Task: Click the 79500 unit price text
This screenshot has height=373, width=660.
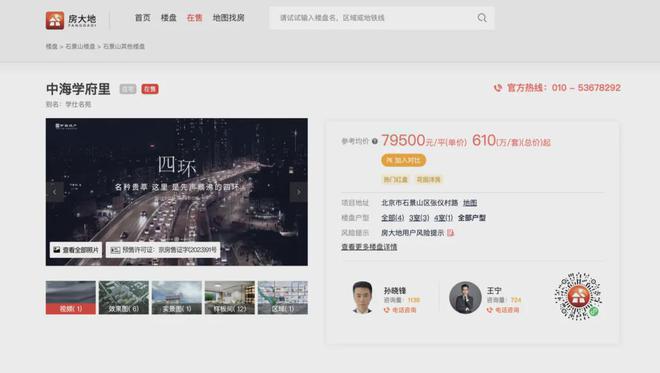Action: click(403, 140)
